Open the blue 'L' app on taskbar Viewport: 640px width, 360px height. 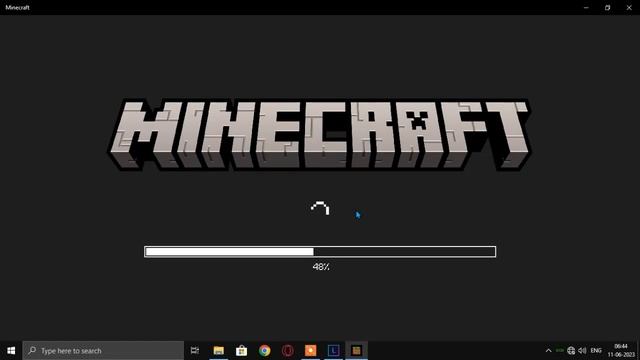[333, 351]
